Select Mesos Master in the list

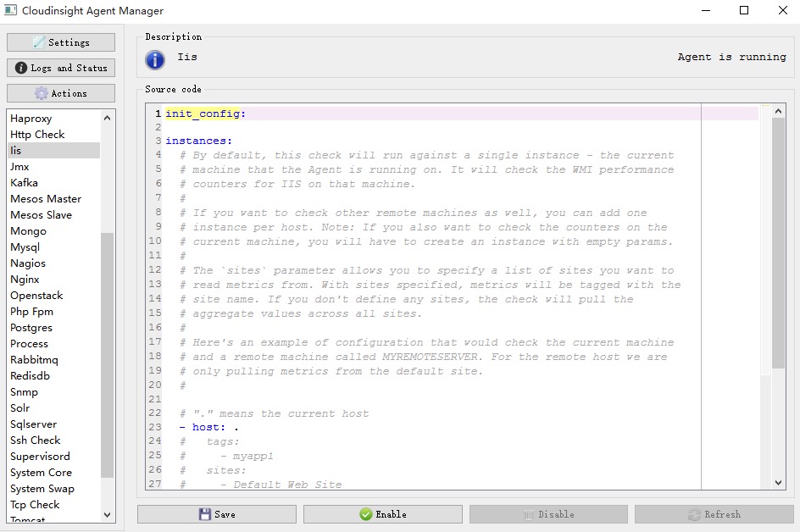coord(54,199)
